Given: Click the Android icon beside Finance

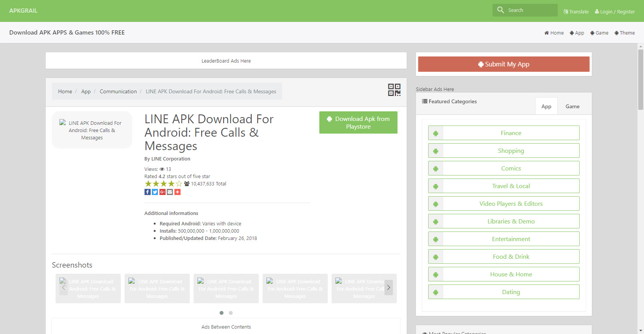Looking at the screenshot, I should click(436, 133).
